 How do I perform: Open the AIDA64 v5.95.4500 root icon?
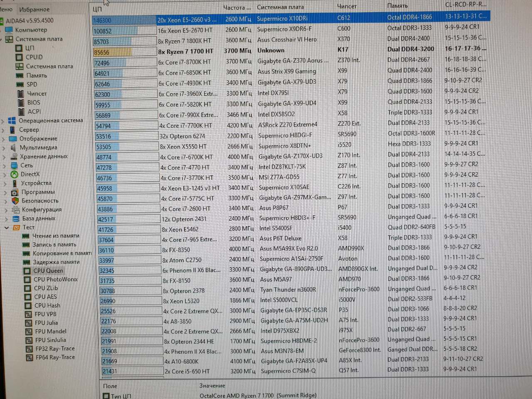click(x=2, y=21)
